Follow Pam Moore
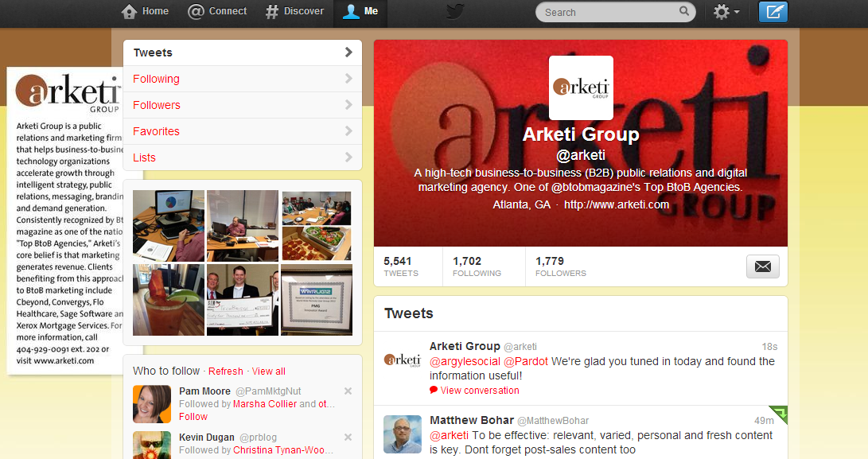 pos(193,417)
